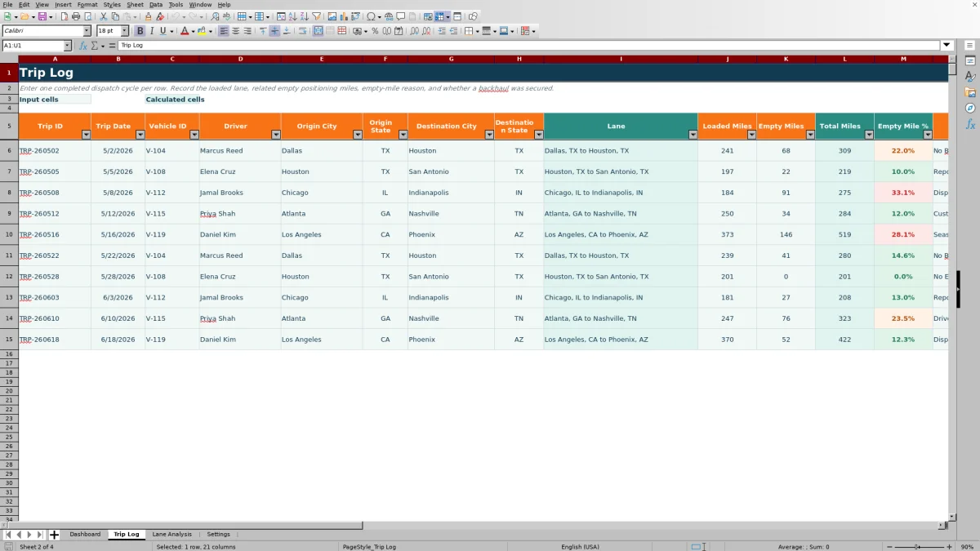Click the Print icon in toolbar
The height and width of the screenshot is (551, 980).
[76, 16]
